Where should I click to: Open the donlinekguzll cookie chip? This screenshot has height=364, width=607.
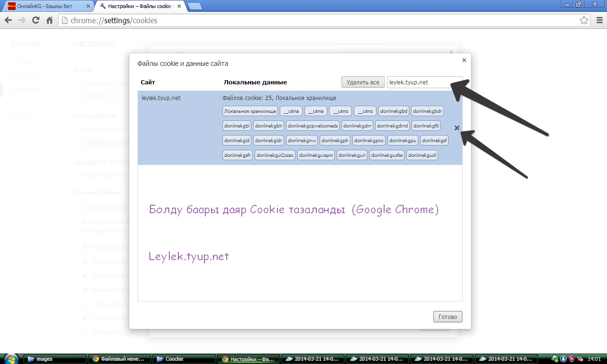[x=422, y=155]
